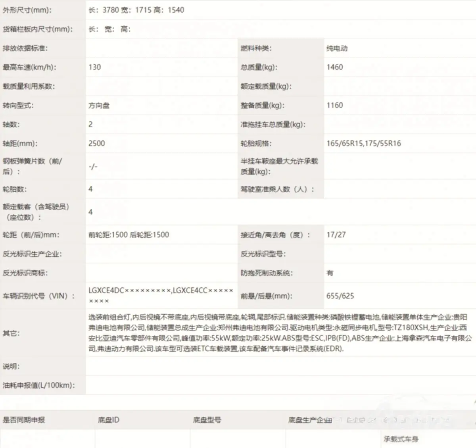Select the steering type value 方向盘
This screenshot has width=476, height=448.
pos(99,105)
